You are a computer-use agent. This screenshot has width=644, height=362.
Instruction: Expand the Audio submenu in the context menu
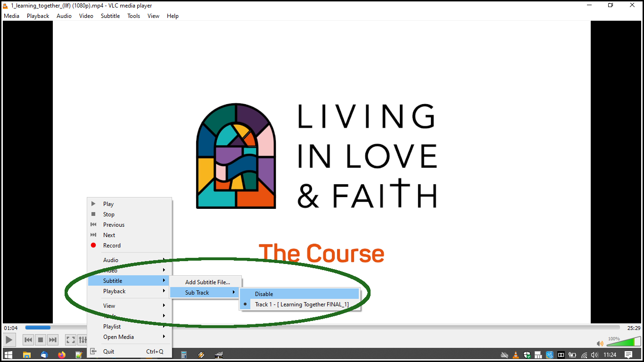point(130,260)
